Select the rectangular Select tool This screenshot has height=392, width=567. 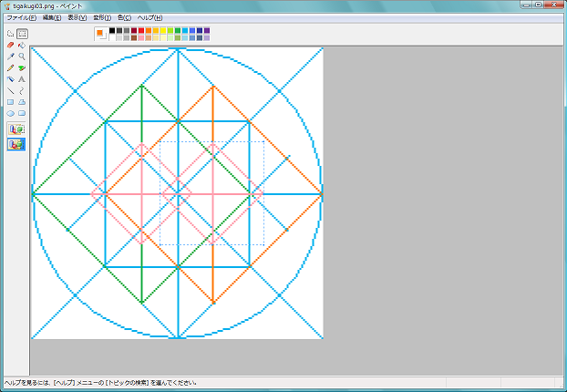click(x=22, y=34)
